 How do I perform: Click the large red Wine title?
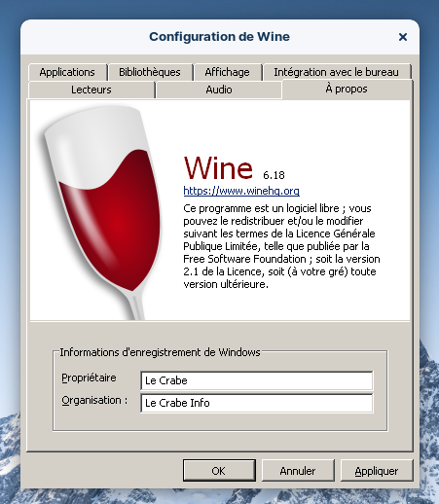(218, 168)
